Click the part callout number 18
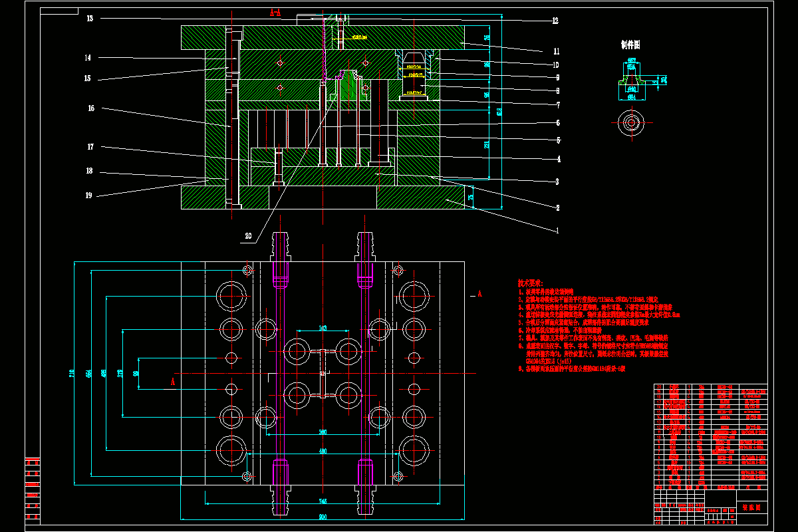Screen dimensions: 798x532 [x=89, y=171]
